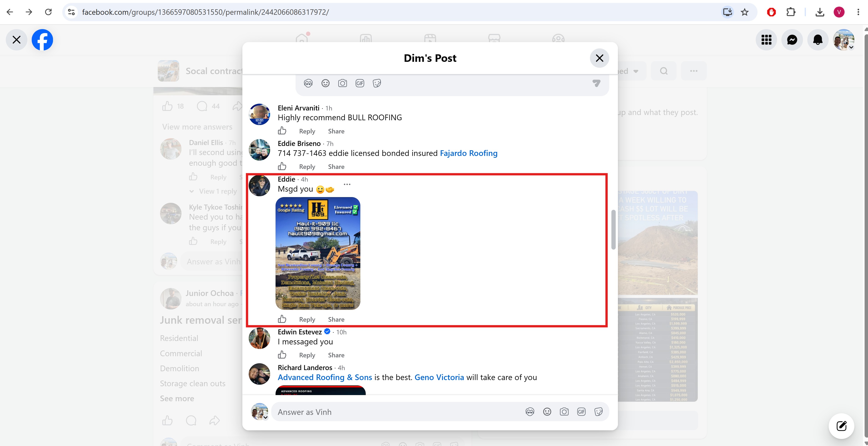Open Eddie Briseno's profile name
Screen dimensions: 868x446
(299, 143)
